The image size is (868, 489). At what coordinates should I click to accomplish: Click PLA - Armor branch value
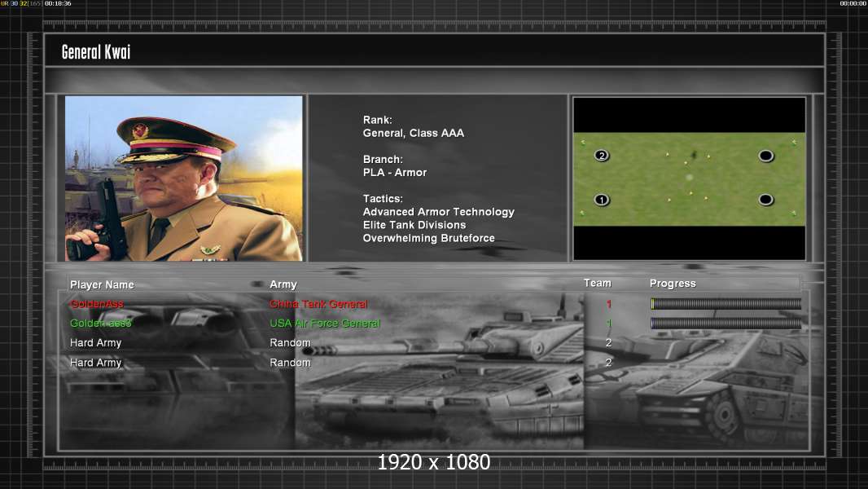(395, 172)
